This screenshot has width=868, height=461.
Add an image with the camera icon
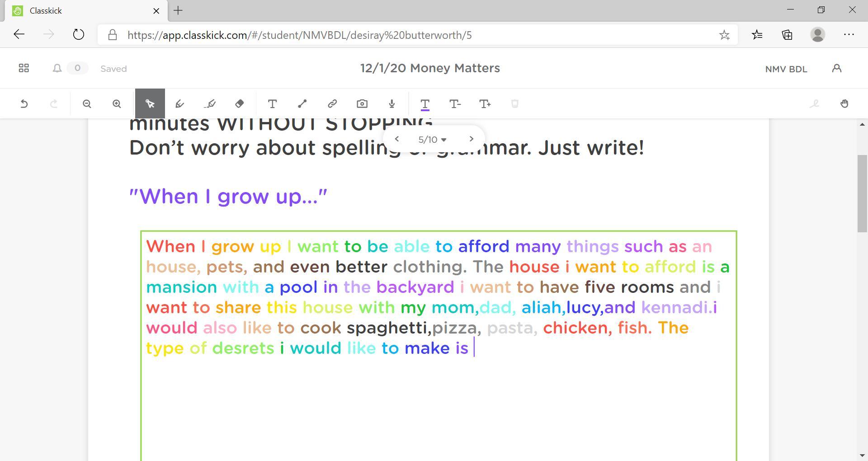point(362,104)
